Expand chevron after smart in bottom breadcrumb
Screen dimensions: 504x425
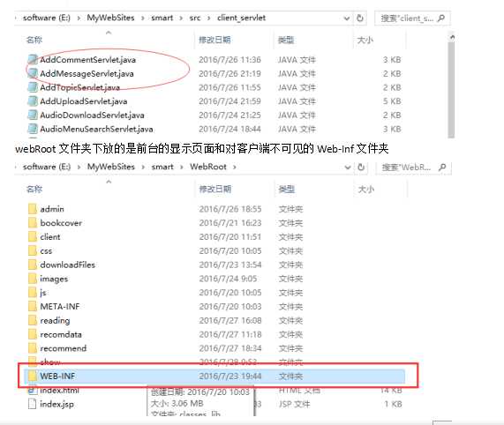182,167
